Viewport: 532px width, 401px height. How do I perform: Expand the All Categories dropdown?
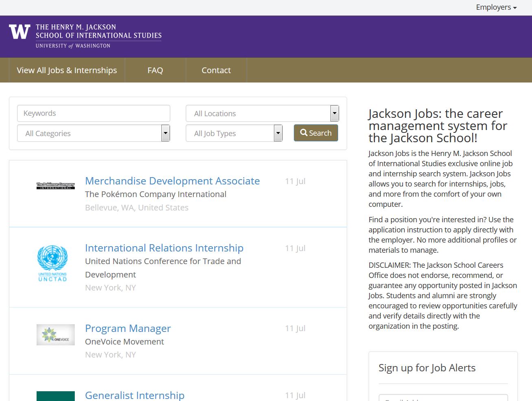[93, 133]
